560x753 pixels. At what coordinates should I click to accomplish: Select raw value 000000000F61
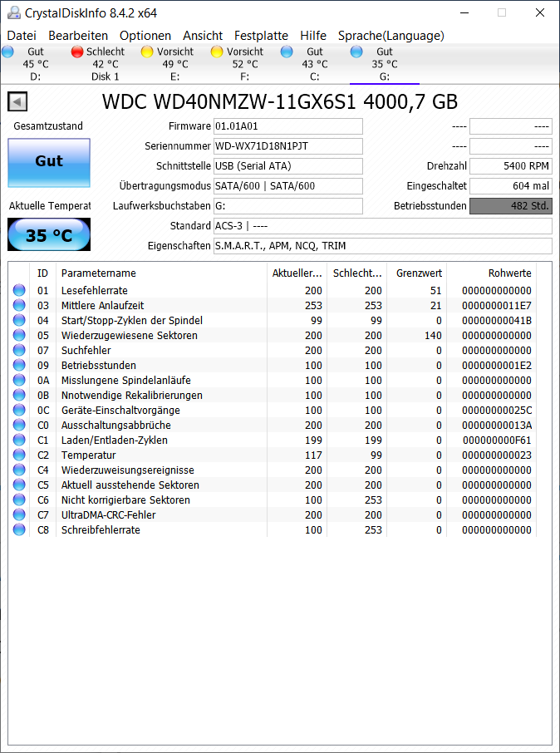497,440
